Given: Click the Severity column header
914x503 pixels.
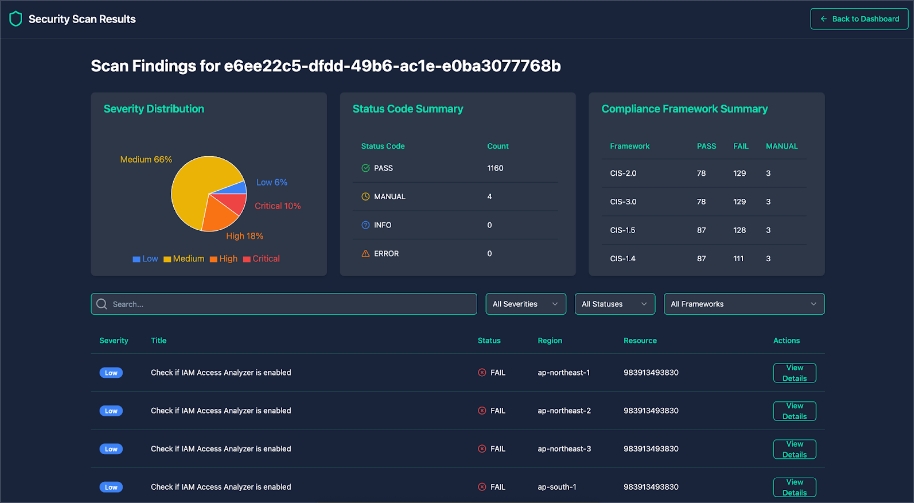Looking at the screenshot, I should point(114,341).
